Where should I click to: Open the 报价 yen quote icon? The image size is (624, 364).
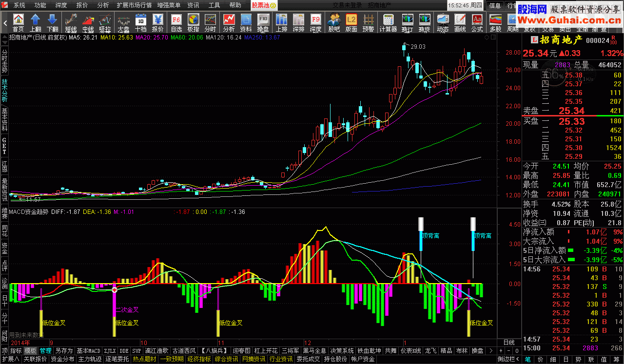[x=158, y=22]
